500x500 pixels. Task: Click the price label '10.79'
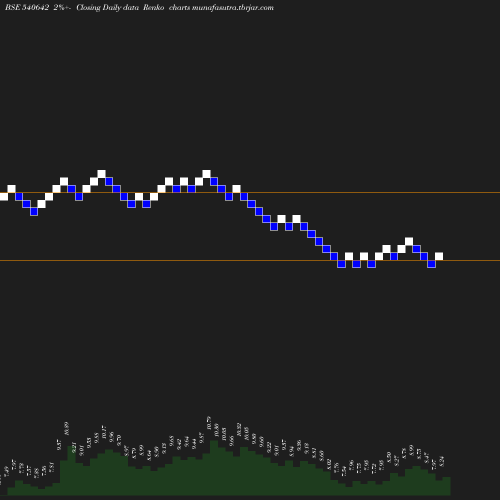point(209,423)
